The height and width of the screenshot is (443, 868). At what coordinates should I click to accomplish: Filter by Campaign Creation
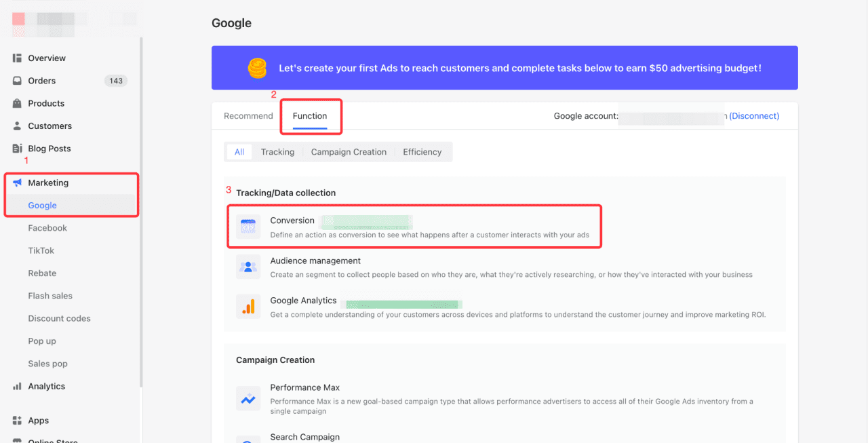(349, 152)
